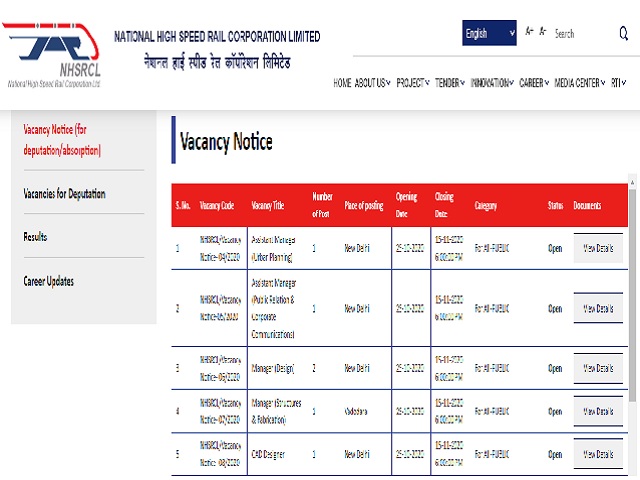Click inside the Search input field
The width and height of the screenshot is (640, 480).
[584, 33]
